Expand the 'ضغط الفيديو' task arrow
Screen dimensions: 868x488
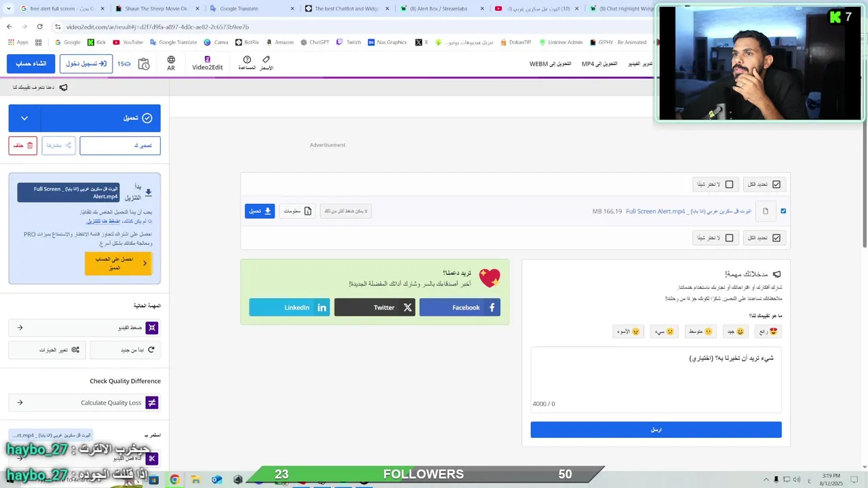pos(20,328)
